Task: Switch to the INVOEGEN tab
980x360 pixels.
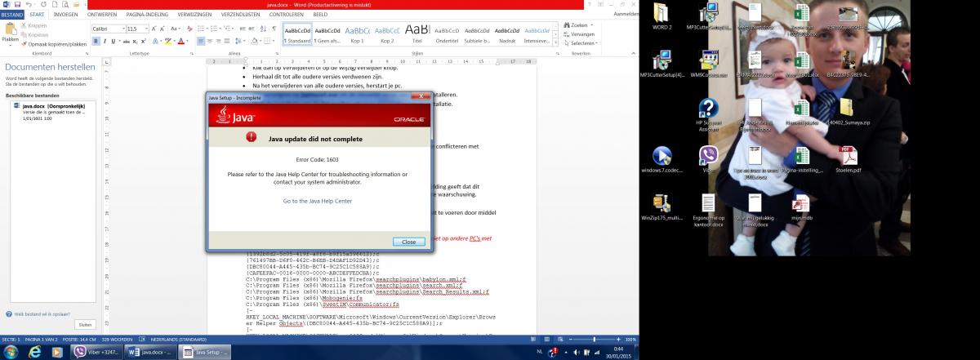Action: click(65, 15)
